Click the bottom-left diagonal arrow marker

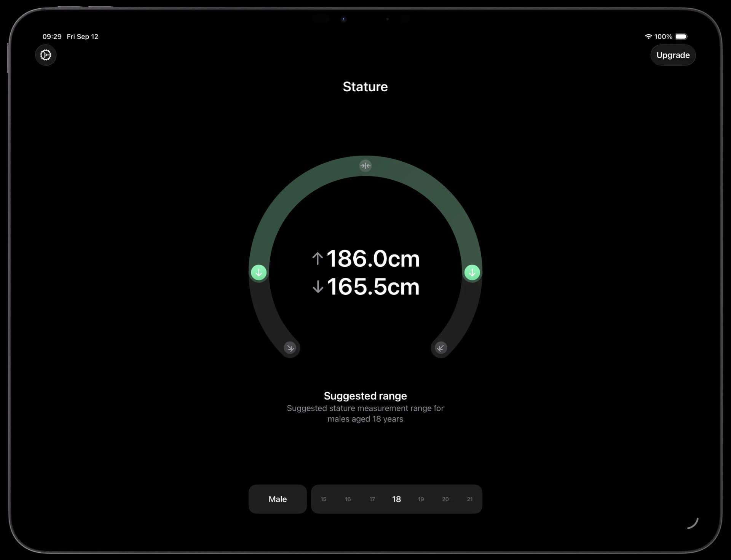[290, 348]
